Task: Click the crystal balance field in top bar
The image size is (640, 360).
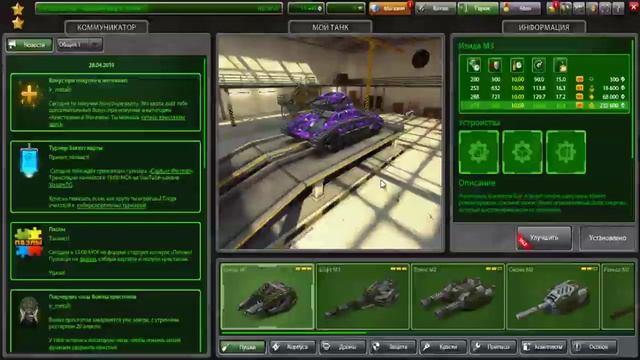Action: coord(306,8)
